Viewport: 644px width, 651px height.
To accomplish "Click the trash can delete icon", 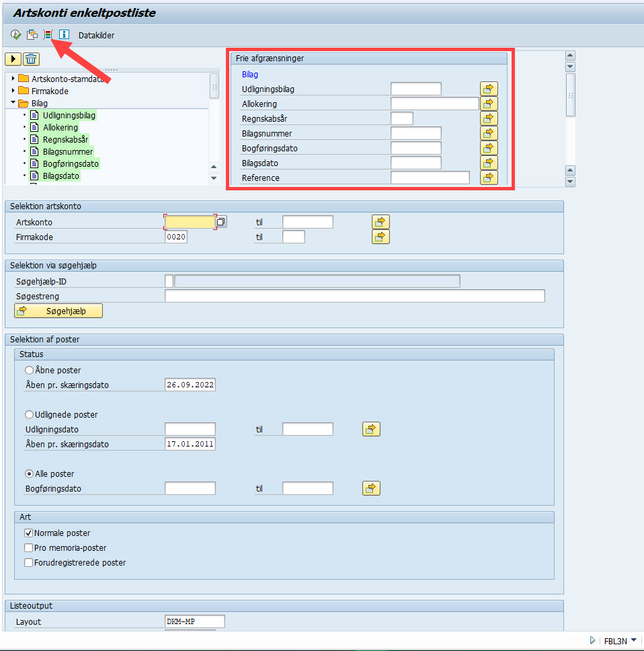I will point(32,59).
